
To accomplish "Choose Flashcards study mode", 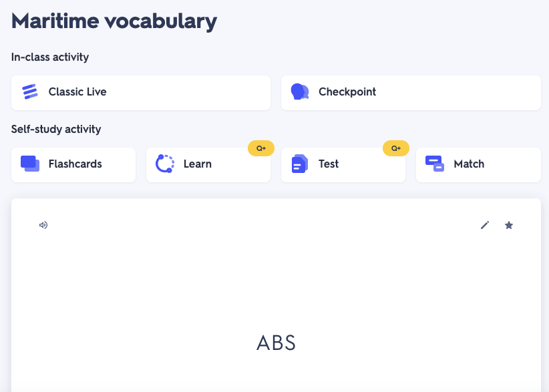I will (x=75, y=164).
